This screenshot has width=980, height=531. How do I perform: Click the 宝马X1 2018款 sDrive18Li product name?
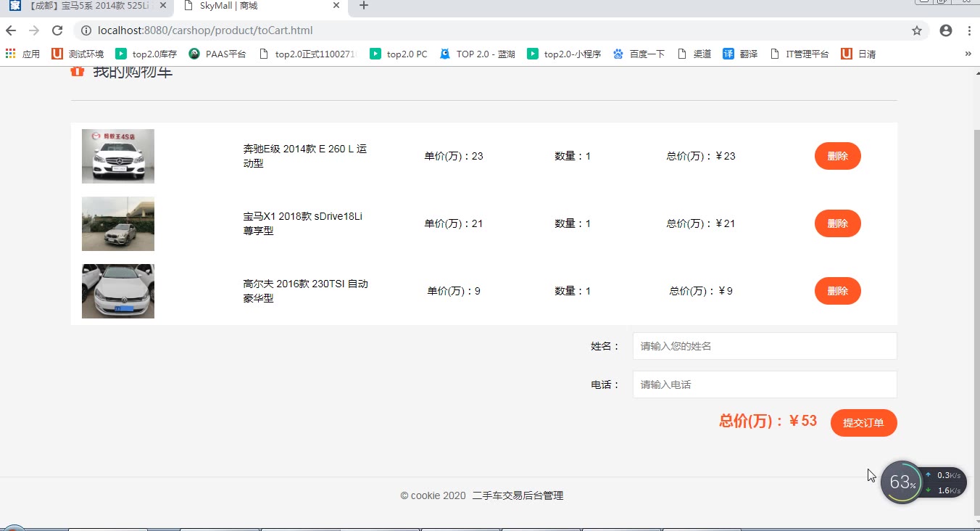point(303,223)
